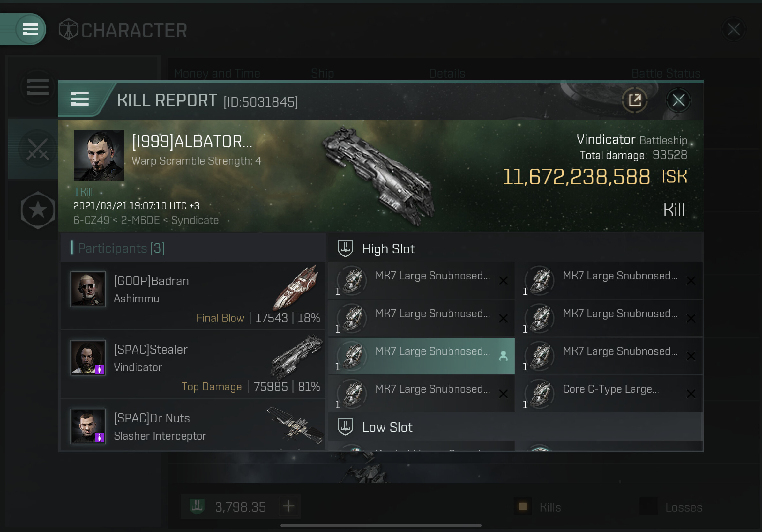Switch to the Battle Status tab
The height and width of the screenshot is (532, 762).
666,73
